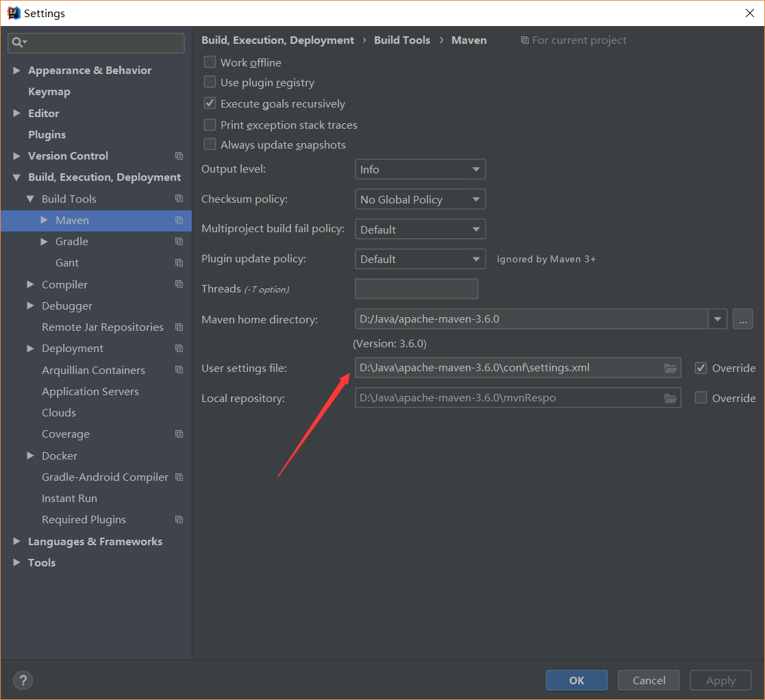
Task: Toggle Always update snapshots checkbox
Action: point(210,145)
